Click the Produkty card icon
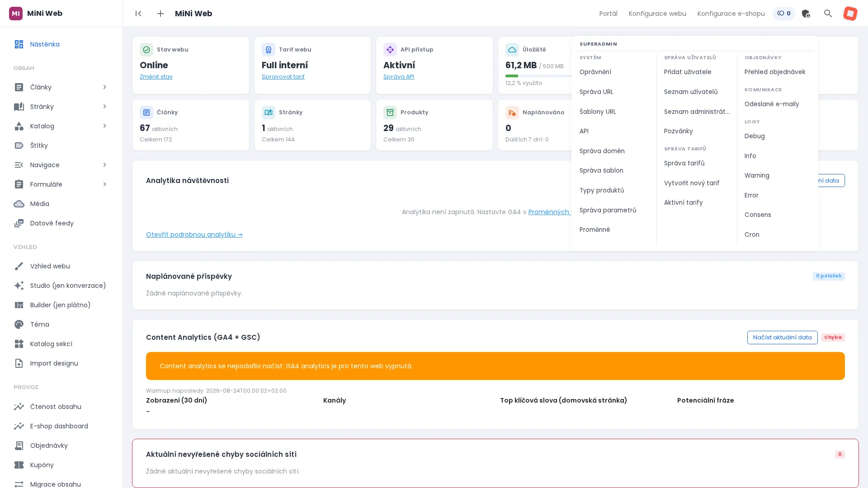The width and height of the screenshot is (868, 488). coord(390,113)
